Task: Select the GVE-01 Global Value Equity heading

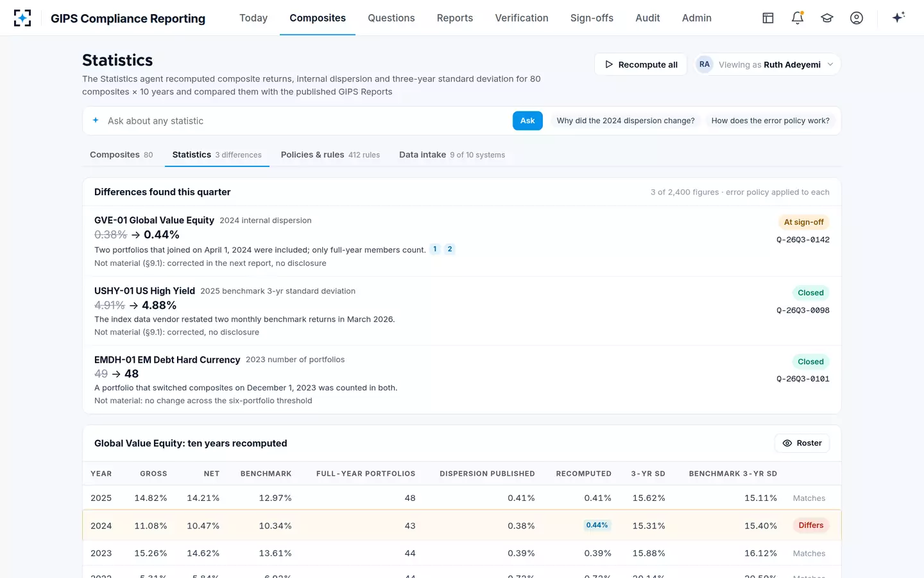Action: (154, 220)
